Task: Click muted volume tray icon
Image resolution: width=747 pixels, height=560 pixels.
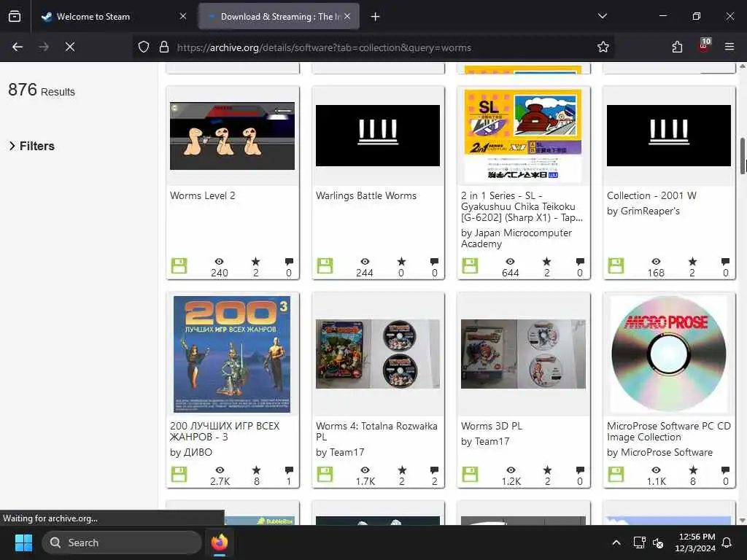Action: (x=659, y=542)
